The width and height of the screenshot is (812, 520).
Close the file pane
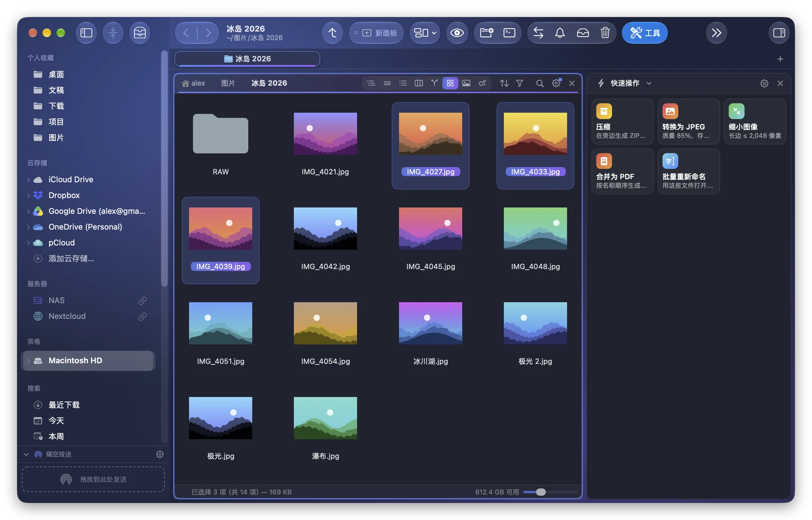572,83
